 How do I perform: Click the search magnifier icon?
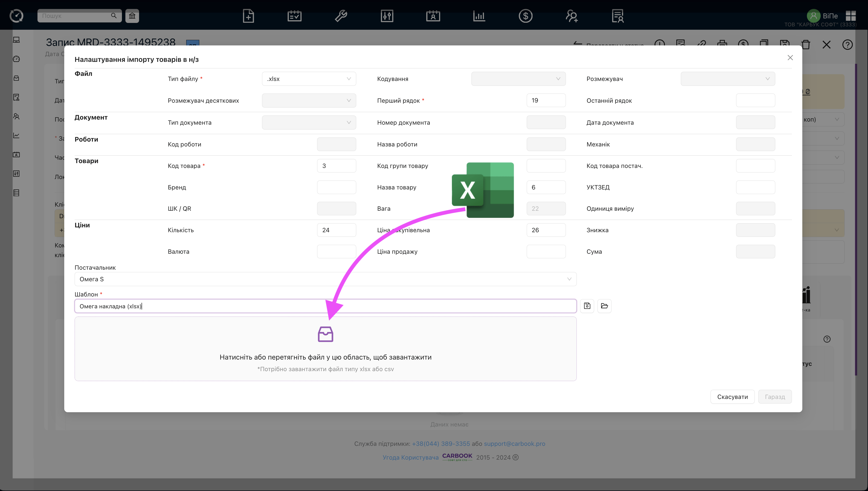(x=114, y=15)
